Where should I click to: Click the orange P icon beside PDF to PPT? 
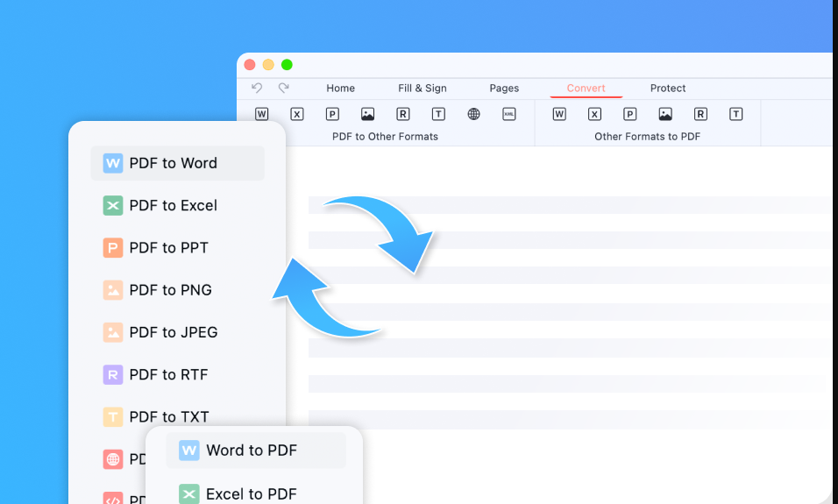click(113, 248)
